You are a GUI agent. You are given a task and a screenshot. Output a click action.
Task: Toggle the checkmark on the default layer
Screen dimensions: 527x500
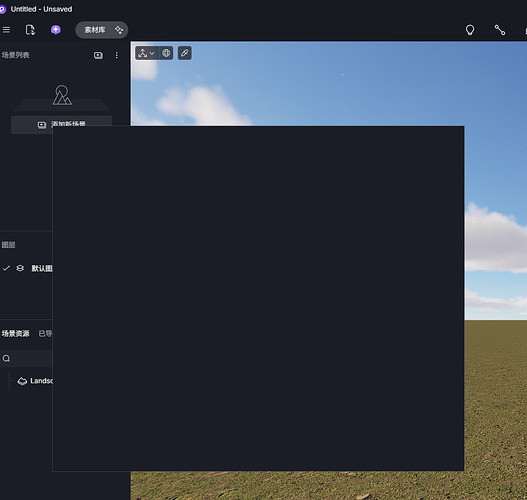(x=6, y=268)
